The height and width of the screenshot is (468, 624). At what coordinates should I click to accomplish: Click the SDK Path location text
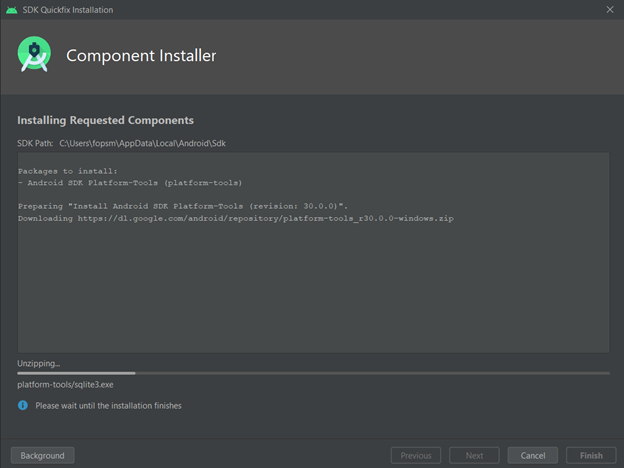tap(143, 144)
